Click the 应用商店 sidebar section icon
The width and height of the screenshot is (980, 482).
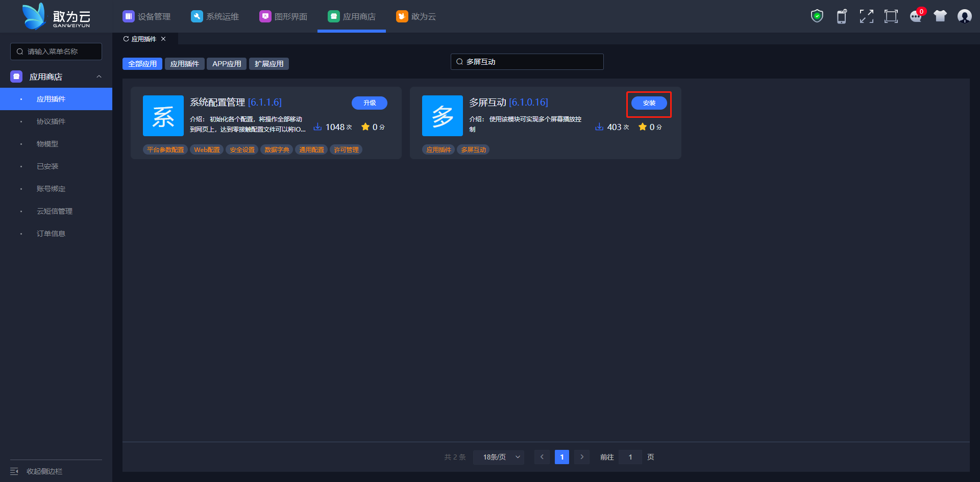click(x=16, y=77)
